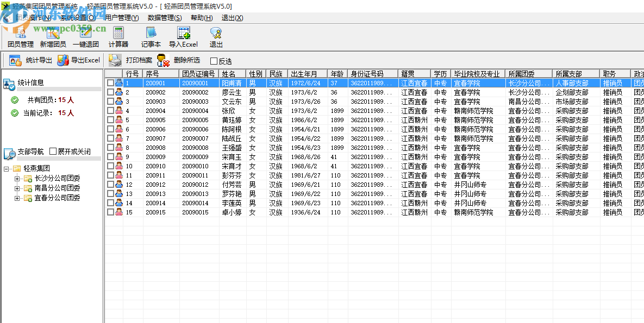The height and width of the screenshot is (323, 644).
Task: Expand the 南昌分公司团委 tree node
Action: click(17, 188)
